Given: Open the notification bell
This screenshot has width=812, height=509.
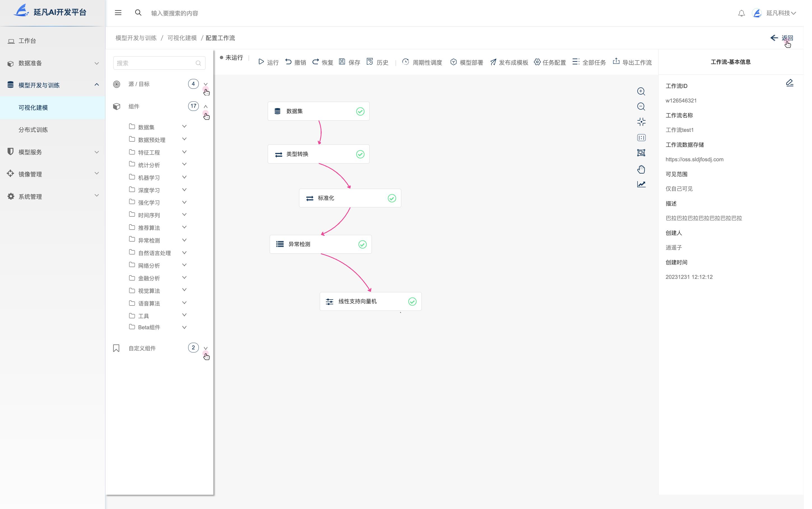Looking at the screenshot, I should point(741,13).
